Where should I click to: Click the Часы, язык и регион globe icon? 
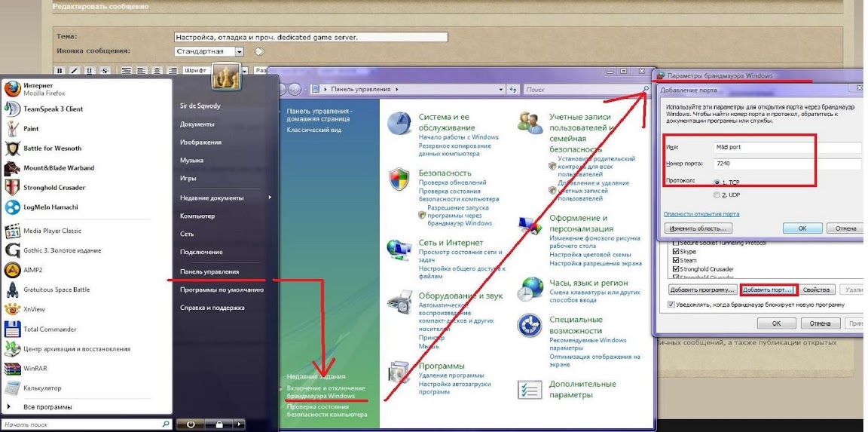tap(530, 289)
